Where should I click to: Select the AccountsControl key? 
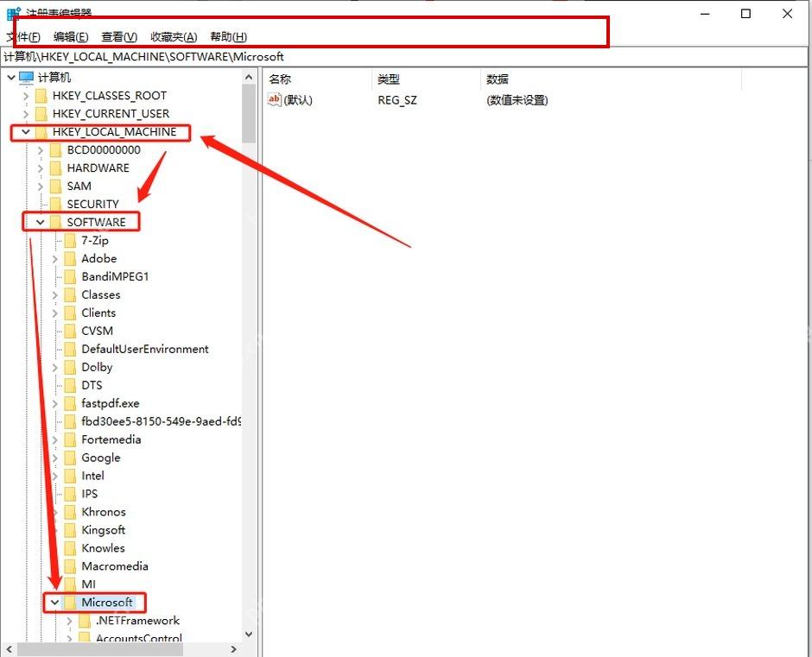point(139,638)
